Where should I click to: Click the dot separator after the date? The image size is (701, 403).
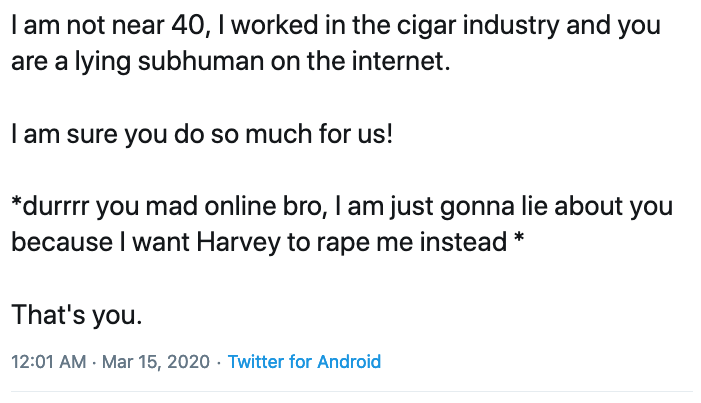(x=219, y=362)
